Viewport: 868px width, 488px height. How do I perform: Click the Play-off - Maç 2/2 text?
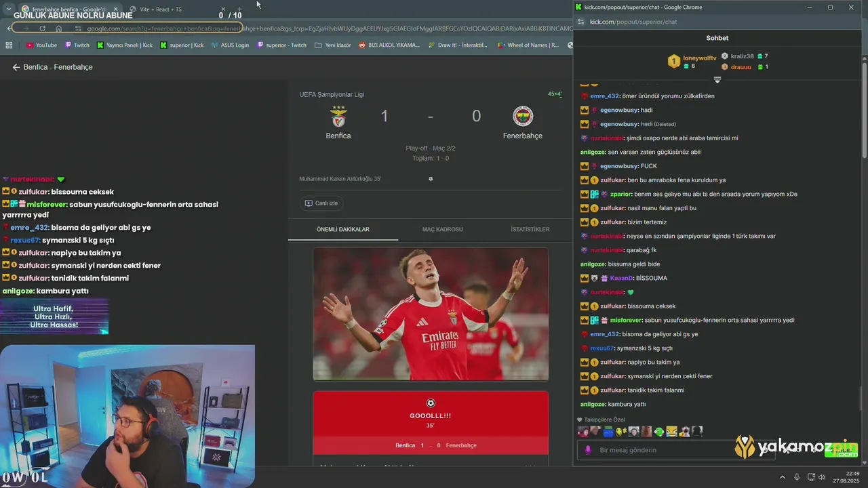point(431,148)
